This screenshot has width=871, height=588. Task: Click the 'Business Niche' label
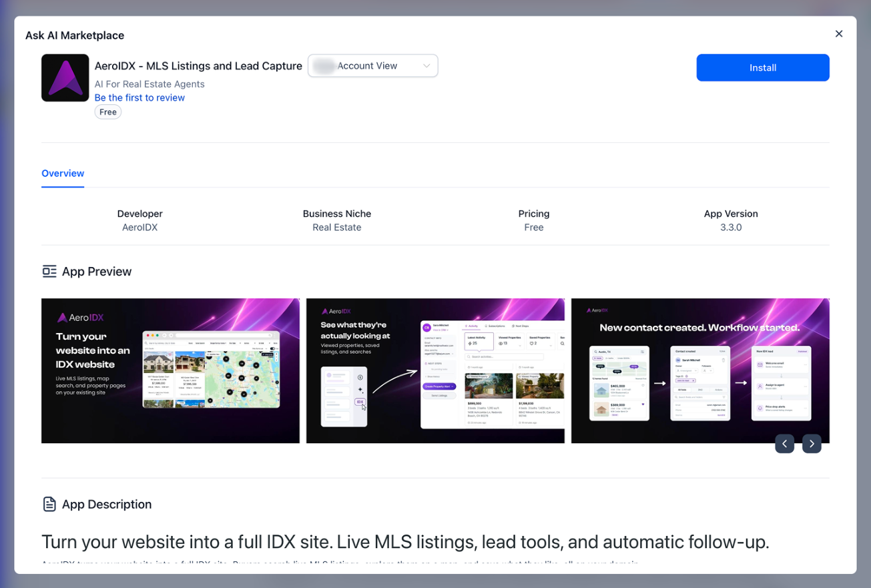coord(337,214)
